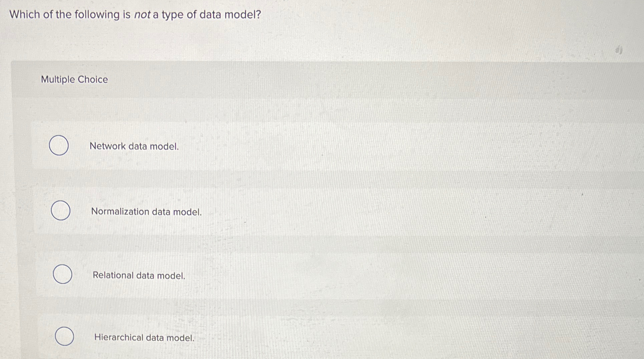Click the Relational data model answer text
Image resolution: width=644 pixels, height=359 pixels.
(x=139, y=275)
